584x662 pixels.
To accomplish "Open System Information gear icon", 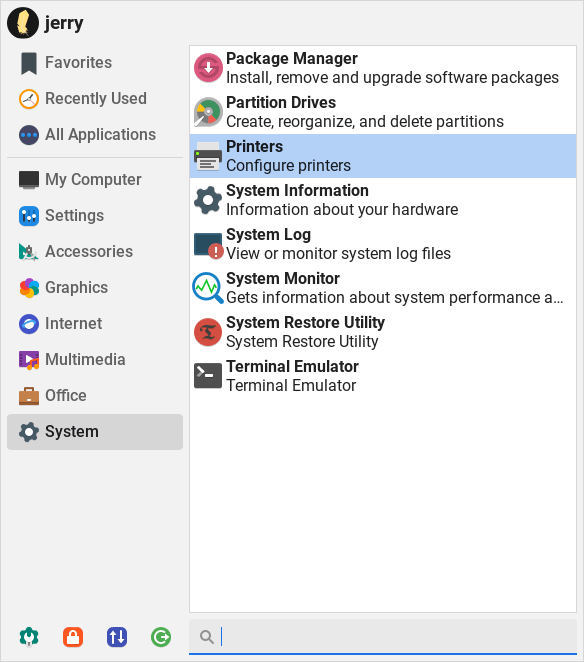I will tap(208, 200).
